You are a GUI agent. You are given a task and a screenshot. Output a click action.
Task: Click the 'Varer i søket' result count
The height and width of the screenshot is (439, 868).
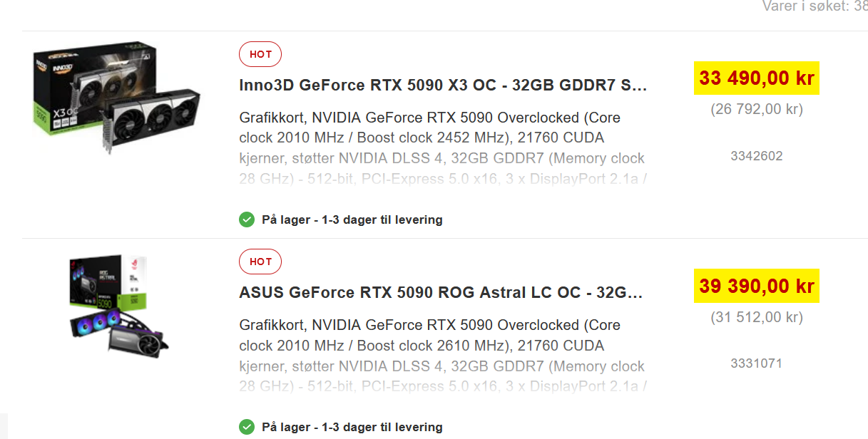click(814, 6)
